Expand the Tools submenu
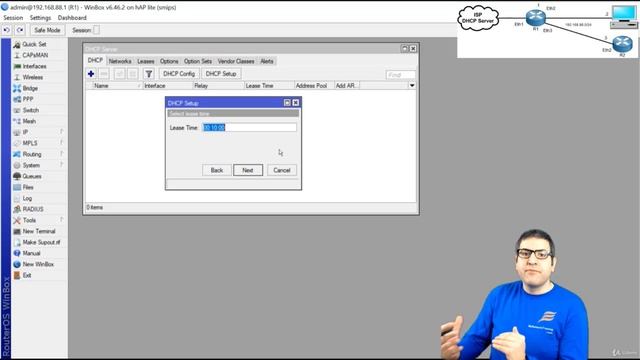The height and width of the screenshot is (360, 640). [x=29, y=220]
